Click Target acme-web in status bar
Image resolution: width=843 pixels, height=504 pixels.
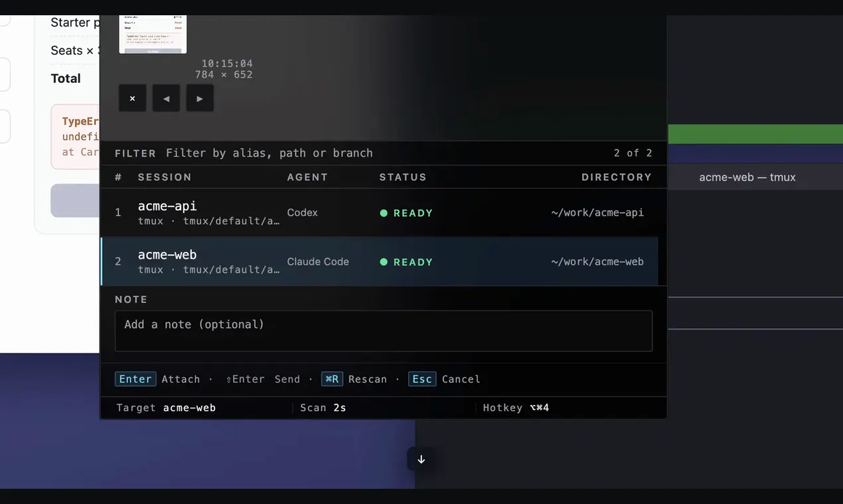166,408
